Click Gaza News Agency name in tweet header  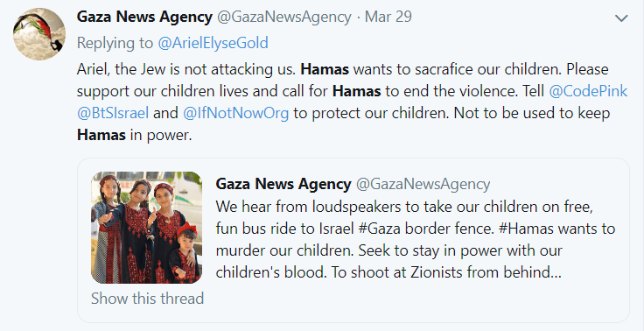(144, 18)
